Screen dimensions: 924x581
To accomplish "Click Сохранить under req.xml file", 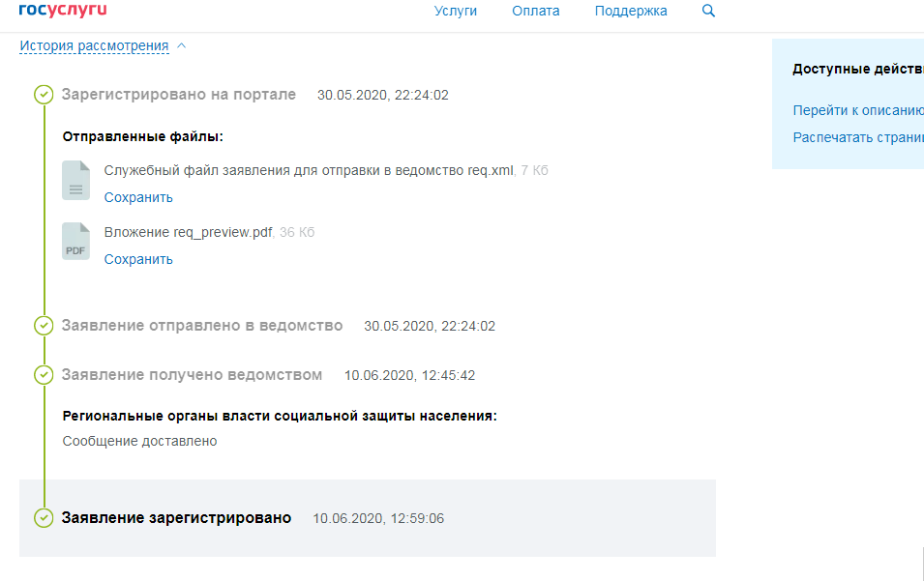I will (138, 196).
